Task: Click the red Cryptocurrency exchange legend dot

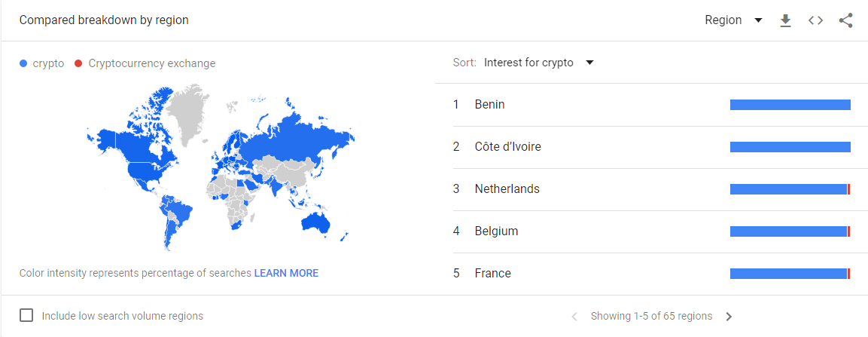Action: click(x=78, y=64)
